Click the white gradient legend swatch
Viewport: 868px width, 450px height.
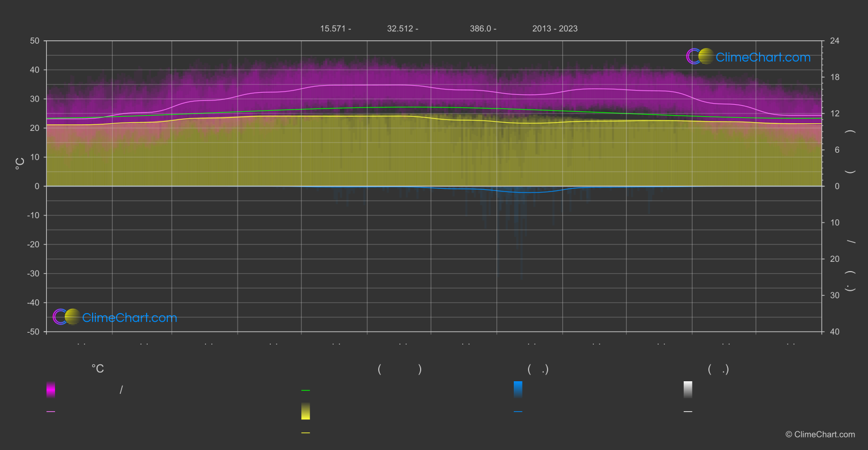tap(688, 389)
